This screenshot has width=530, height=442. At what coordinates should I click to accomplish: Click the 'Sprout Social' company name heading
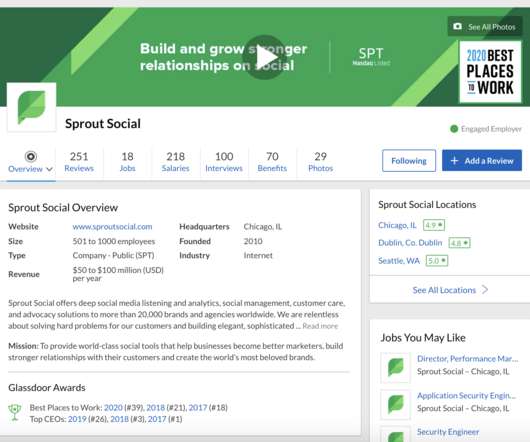pos(103,124)
